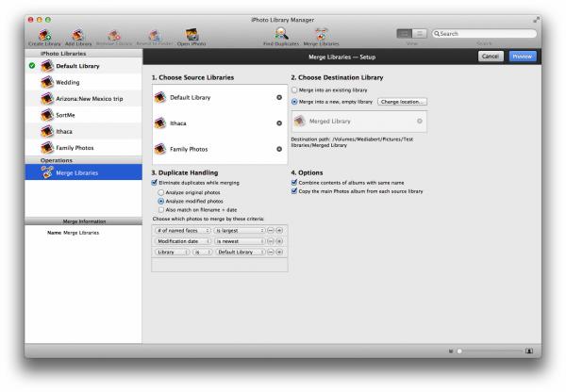Remove the '# of named faces' criteria row
The width and height of the screenshot is (566, 392).
[x=271, y=231]
